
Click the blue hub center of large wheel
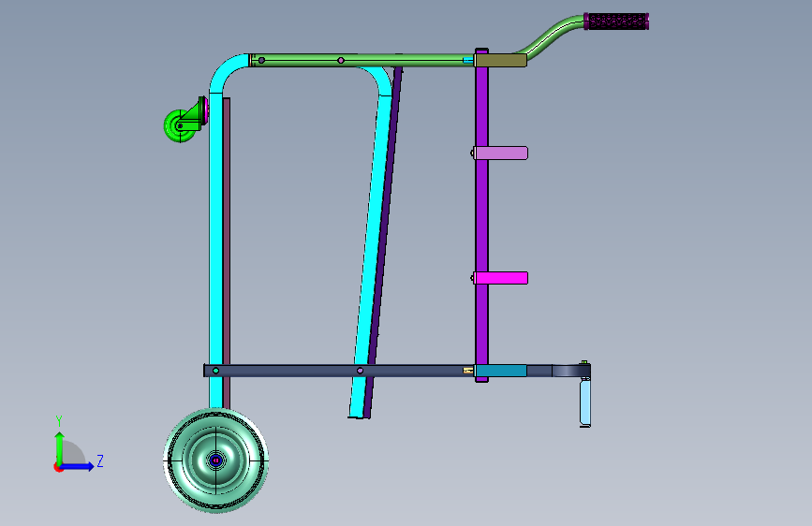(216, 460)
